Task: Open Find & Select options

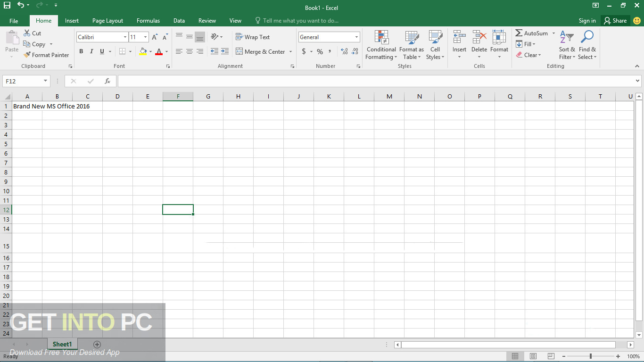Action: pos(587,45)
